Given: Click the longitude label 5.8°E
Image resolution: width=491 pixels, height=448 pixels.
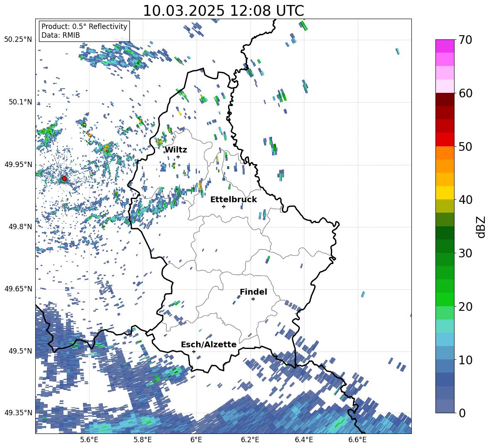Looking at the screenshot, I should (x=143, y=440).
